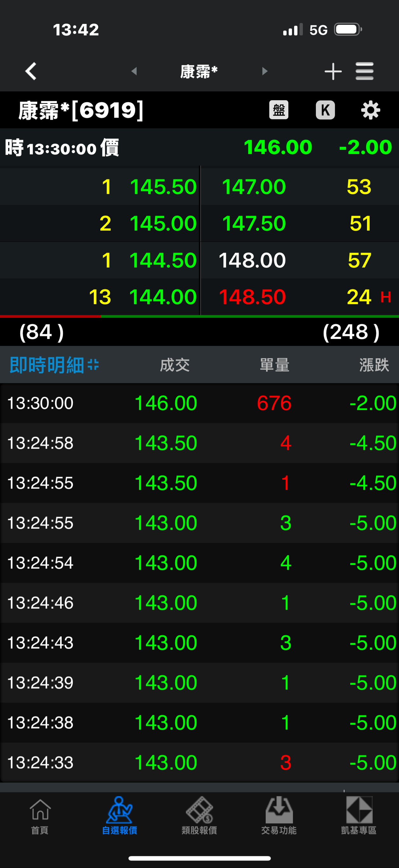Open the 自選報價 watchlist tab
The image size is (399, 868).
tap(120, 816)
